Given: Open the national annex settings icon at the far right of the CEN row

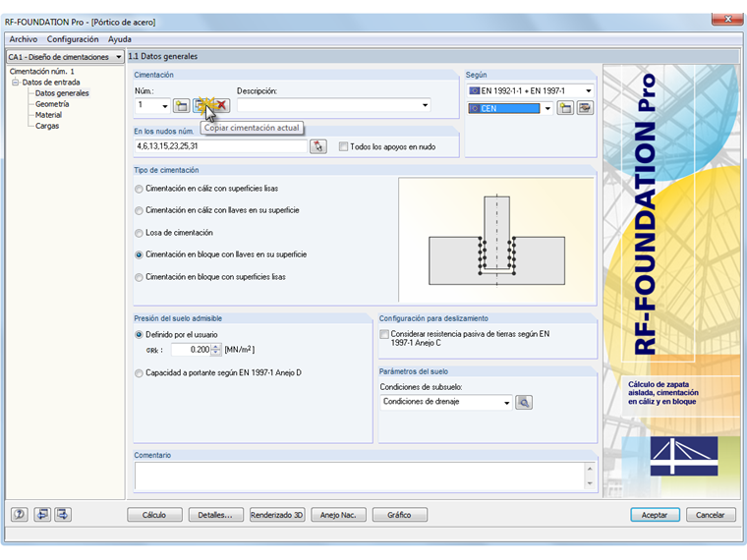Looking at the screenshot, I should point(585,108).
